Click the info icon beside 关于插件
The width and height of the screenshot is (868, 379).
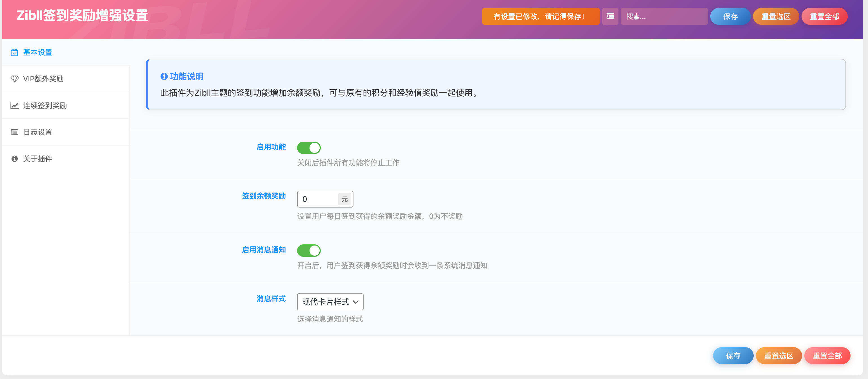point(14,158)
